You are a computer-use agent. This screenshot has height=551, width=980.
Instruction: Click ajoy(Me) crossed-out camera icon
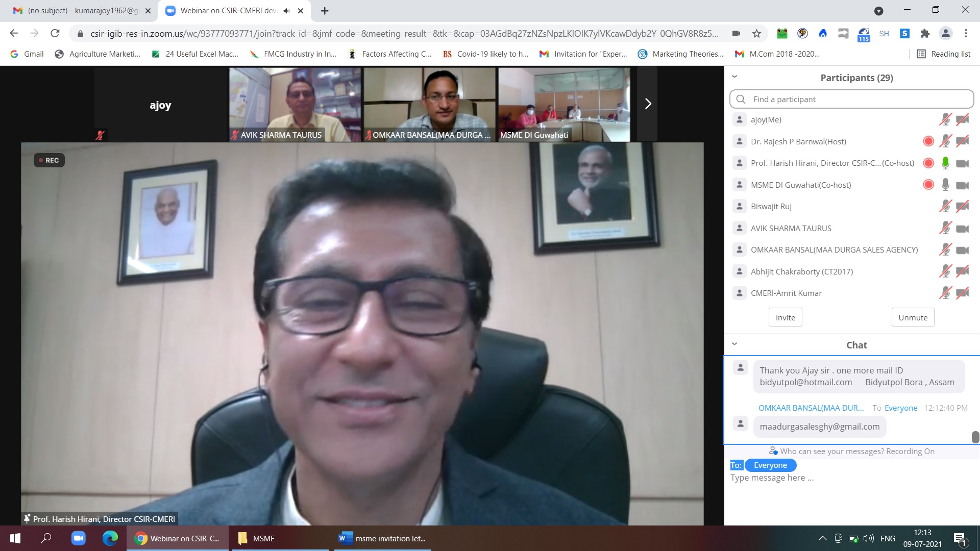point(962,120)
